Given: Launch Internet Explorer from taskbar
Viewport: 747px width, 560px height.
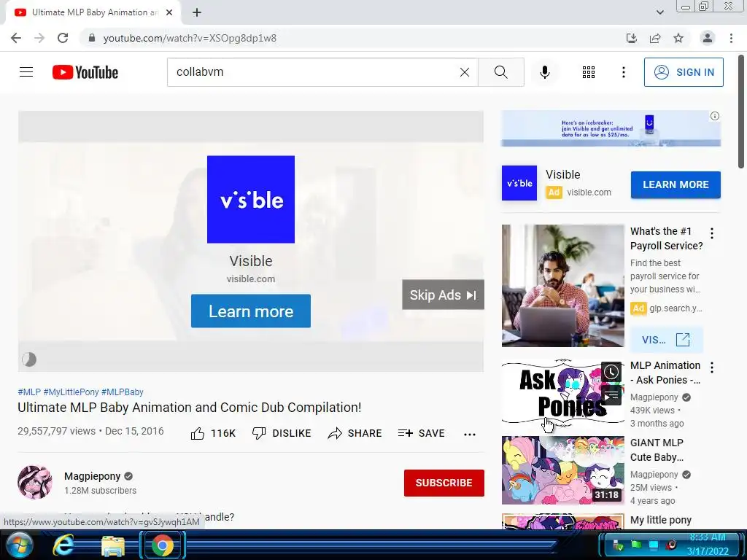Looking at the screenshot, I should pyautogui.click(x=63, y=545).
